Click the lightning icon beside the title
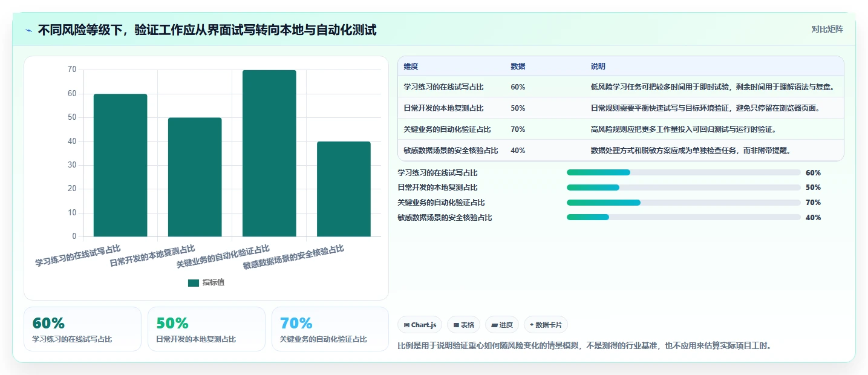 point(29,30)
